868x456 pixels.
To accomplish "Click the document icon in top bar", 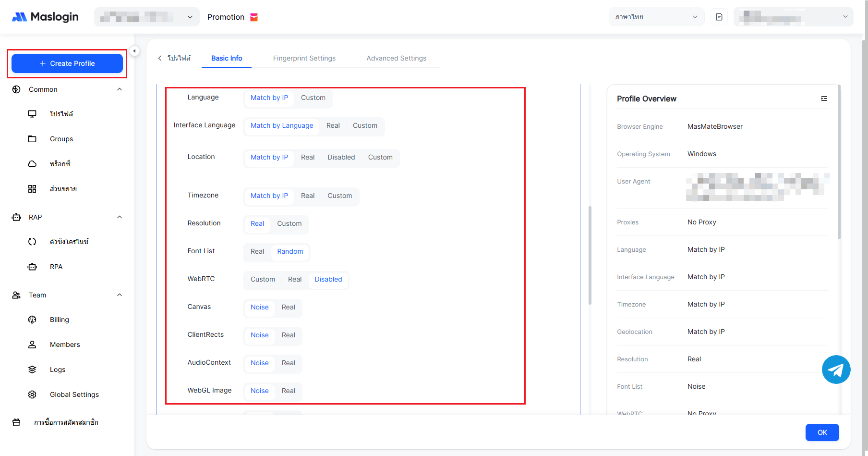I will 719,17.
